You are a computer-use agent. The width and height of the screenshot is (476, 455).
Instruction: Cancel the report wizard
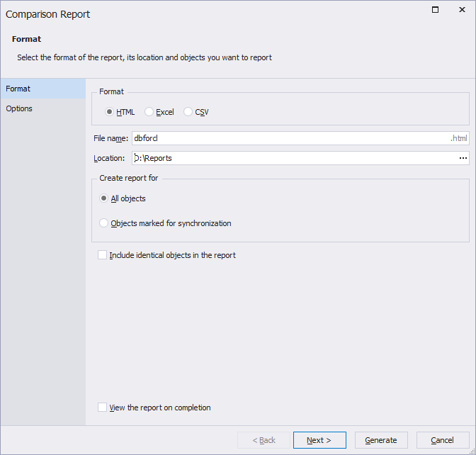coord(443,440)
